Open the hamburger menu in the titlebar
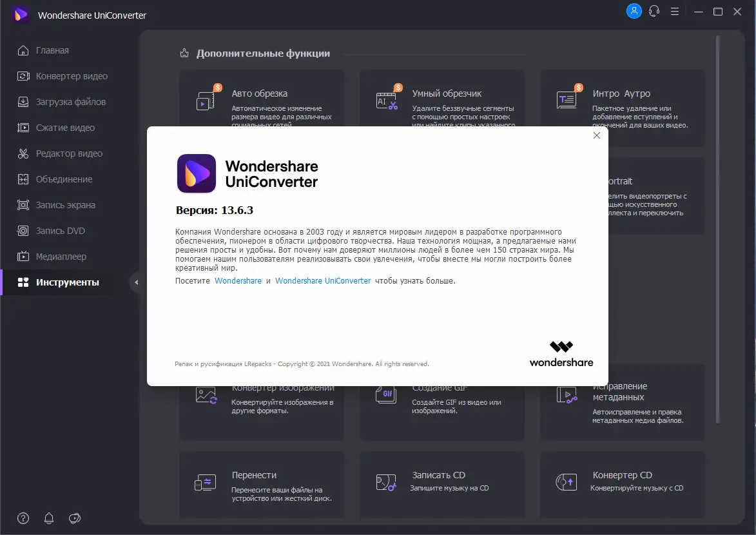The height and width of the screenshot is (535, 756). [x=674, y=11]
